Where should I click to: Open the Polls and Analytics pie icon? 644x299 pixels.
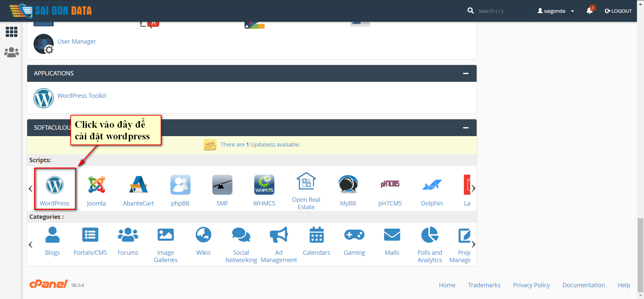(430, 235)
